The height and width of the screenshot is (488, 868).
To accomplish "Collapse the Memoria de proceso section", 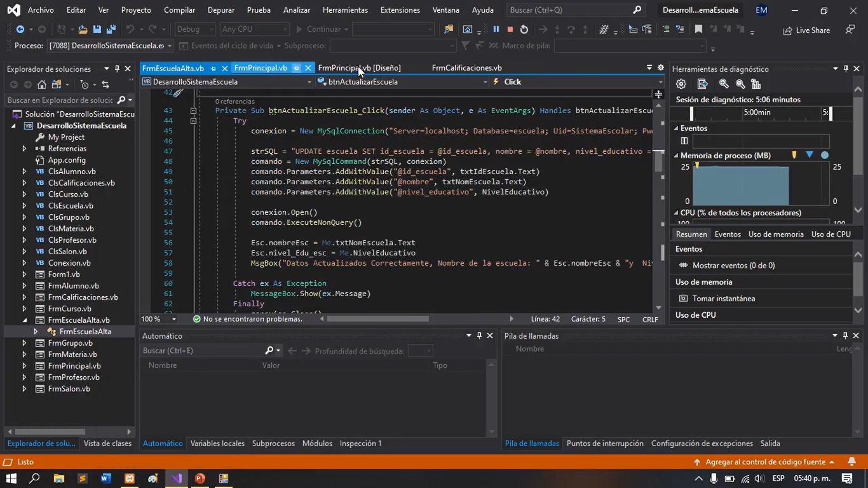I will point(676,156).
